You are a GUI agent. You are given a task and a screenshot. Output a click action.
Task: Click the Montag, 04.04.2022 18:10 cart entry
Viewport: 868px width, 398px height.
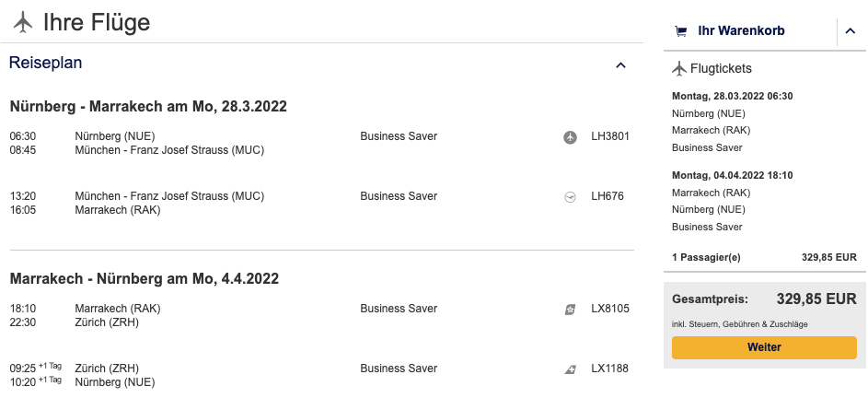[x=732, y=175]
